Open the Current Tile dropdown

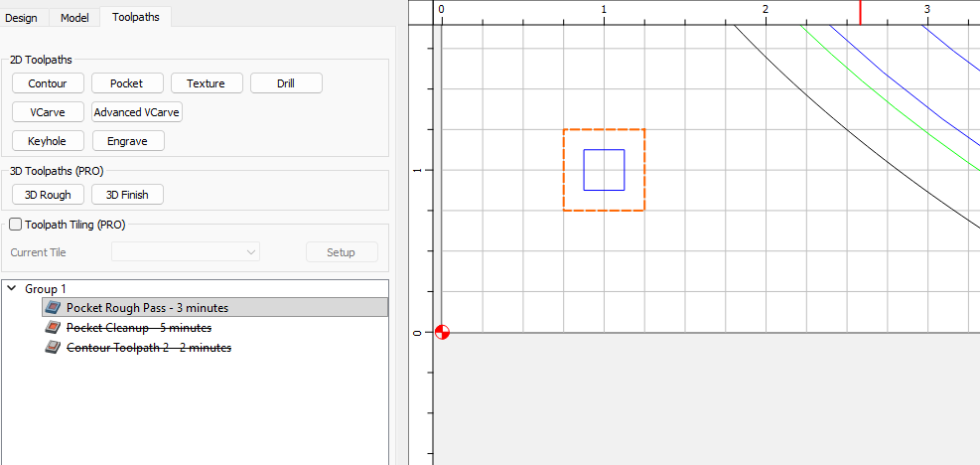point(186,252)
